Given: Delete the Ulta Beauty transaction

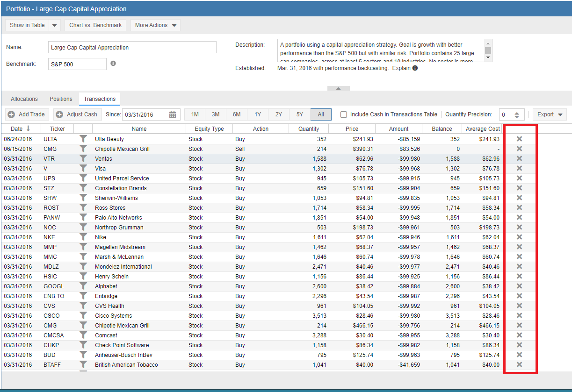Looking at the screenshot, I should (x=519, y=139).
